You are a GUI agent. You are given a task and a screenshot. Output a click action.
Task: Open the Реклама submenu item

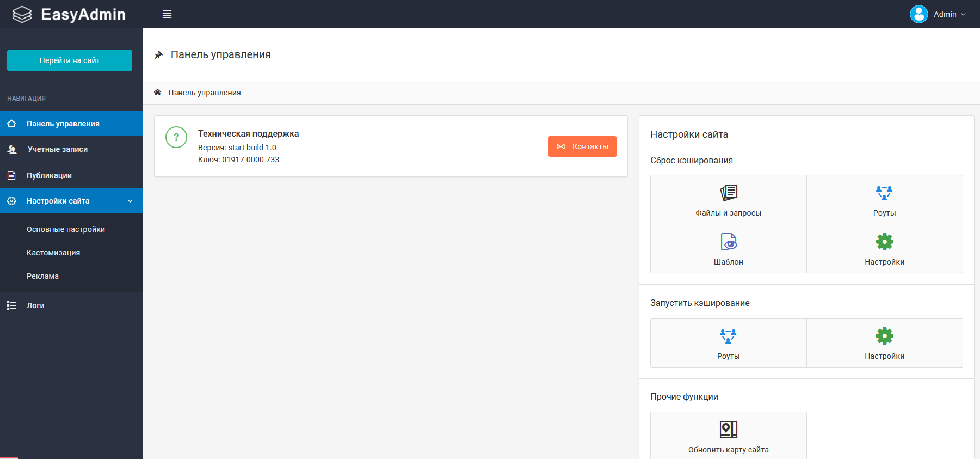pos(42,276)
